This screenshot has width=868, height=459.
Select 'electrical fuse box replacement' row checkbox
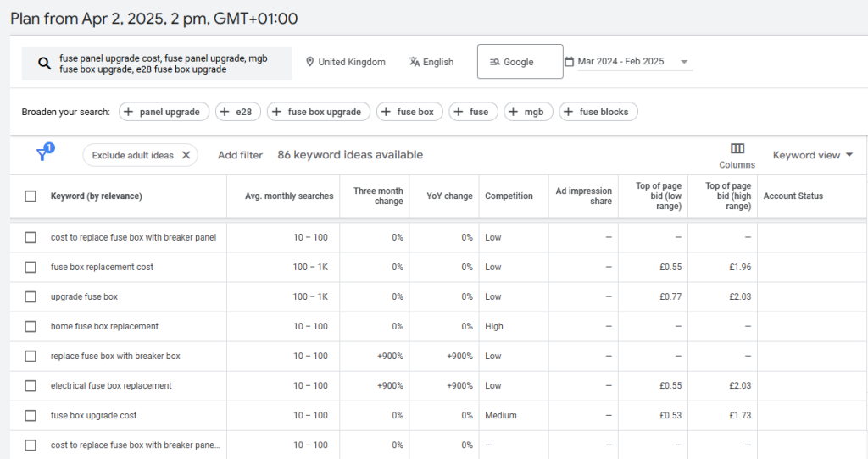tap(31, 386)
